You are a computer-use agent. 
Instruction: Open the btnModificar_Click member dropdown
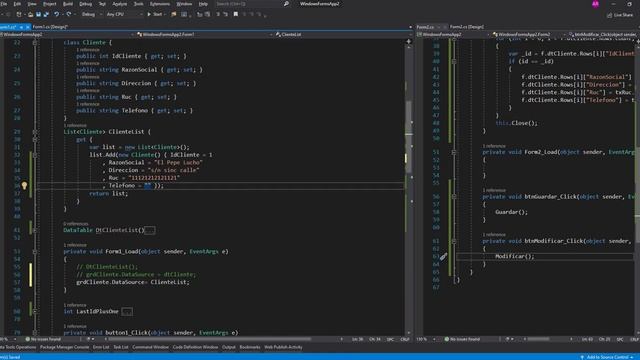coord(604,35)
